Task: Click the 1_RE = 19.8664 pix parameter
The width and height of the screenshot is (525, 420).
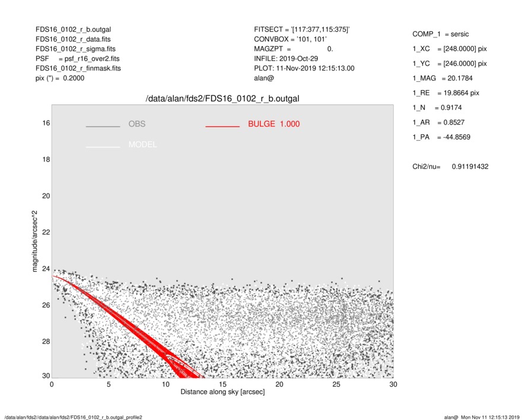Action: pyautogui.click(x=446, y=93)
